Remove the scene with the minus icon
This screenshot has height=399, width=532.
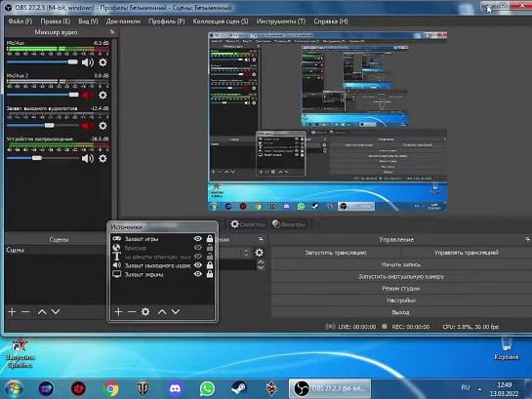click(x=25, y=311)
